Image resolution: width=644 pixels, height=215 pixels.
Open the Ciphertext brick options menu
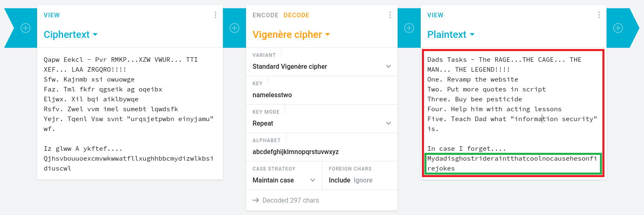[215, 15]
